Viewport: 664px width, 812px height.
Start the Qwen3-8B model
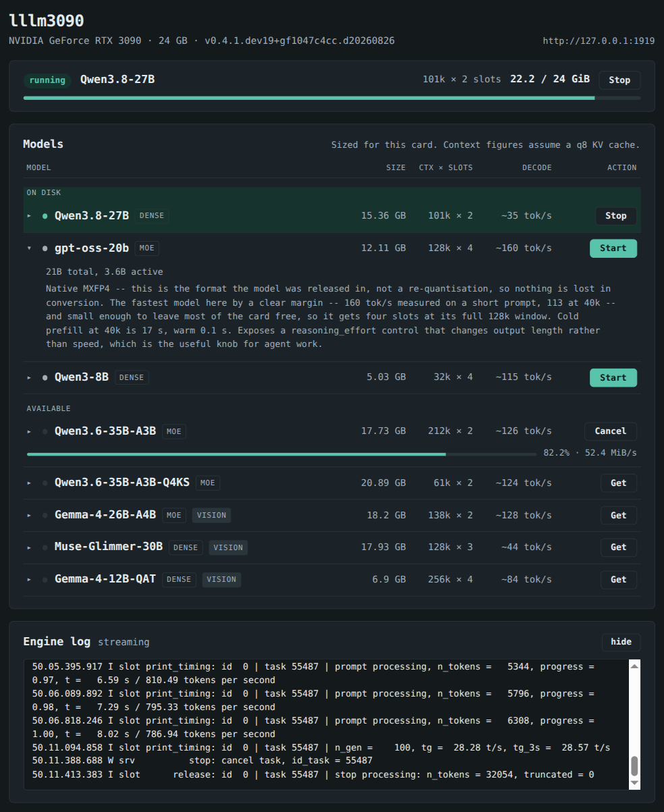(x=613, y=378)
